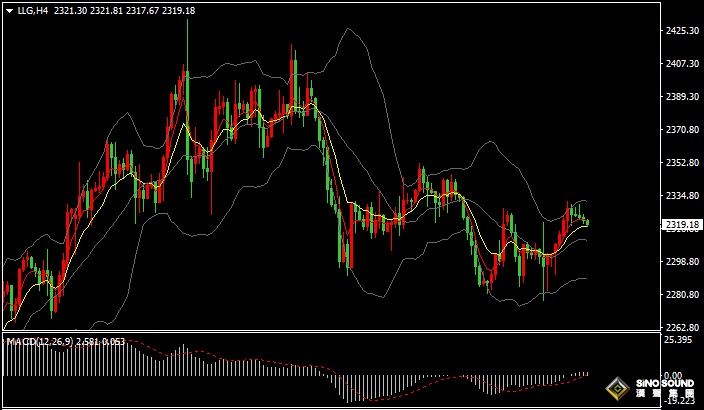Click the 2407.30 price axis label
Viewport: 704px width, 410px height.
[x=682, y=64]
